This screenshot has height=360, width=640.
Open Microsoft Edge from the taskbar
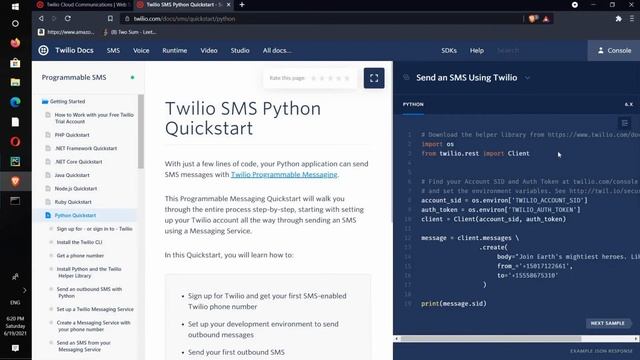click(15, 102)
